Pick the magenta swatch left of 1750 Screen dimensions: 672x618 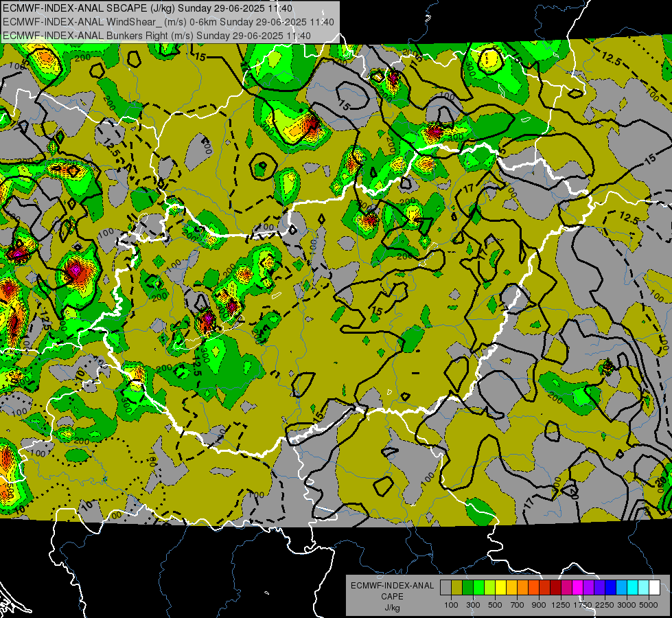click(578, 588)
